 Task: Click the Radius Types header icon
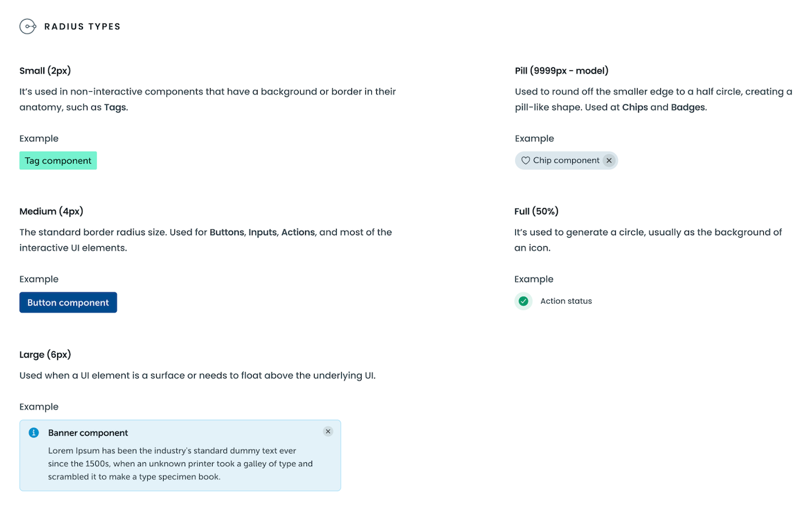[x=28, y=27]
